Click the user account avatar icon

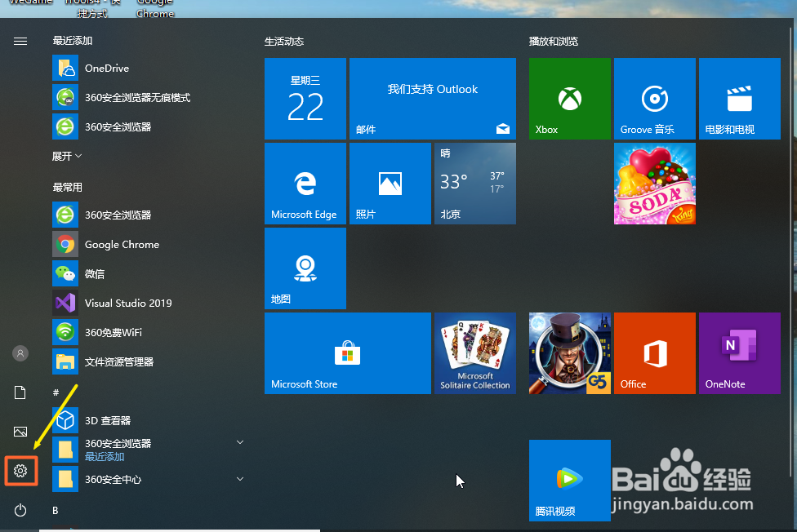coord(20,353)
